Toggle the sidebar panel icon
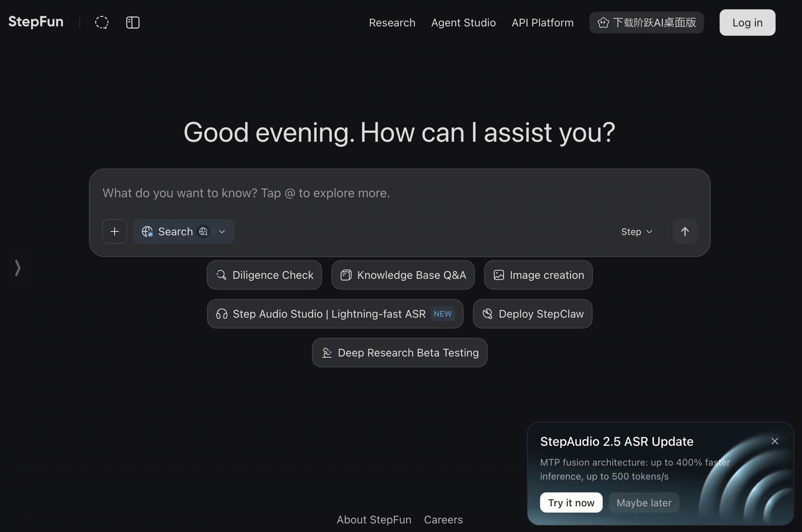 133,23
